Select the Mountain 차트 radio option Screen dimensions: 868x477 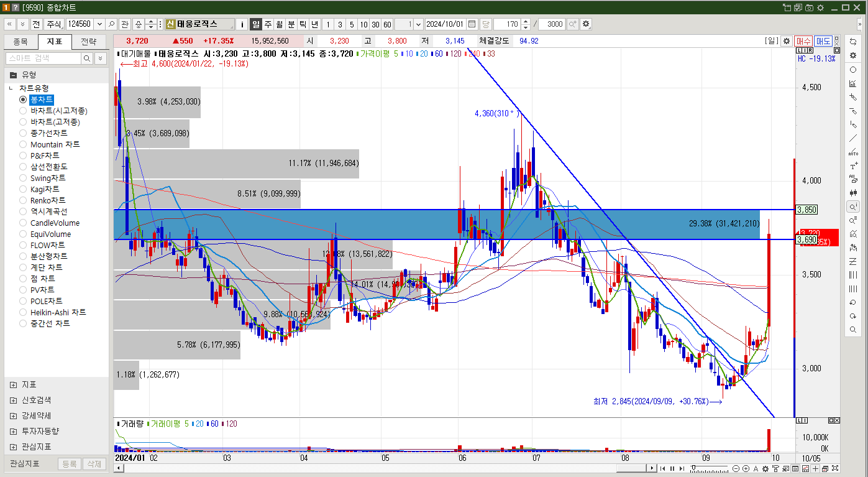23,144
